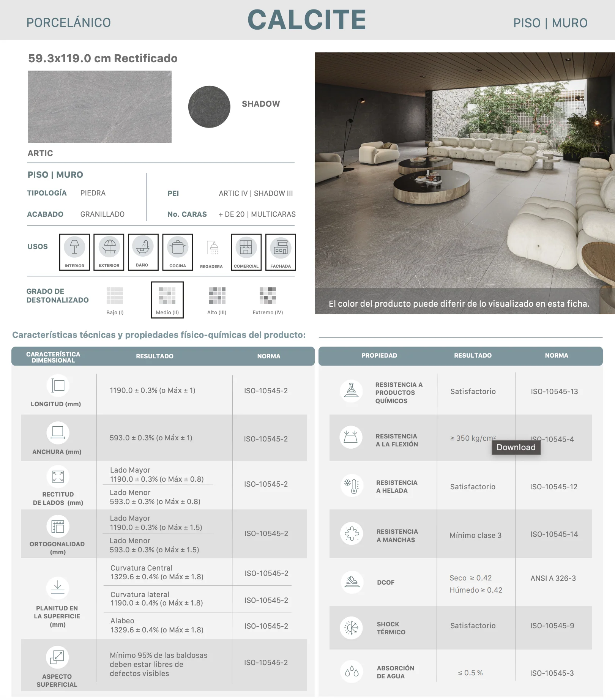
Task: Click the 593.0 ± 0.3% (o Máx ± 1) result
Action: [151, 438]
